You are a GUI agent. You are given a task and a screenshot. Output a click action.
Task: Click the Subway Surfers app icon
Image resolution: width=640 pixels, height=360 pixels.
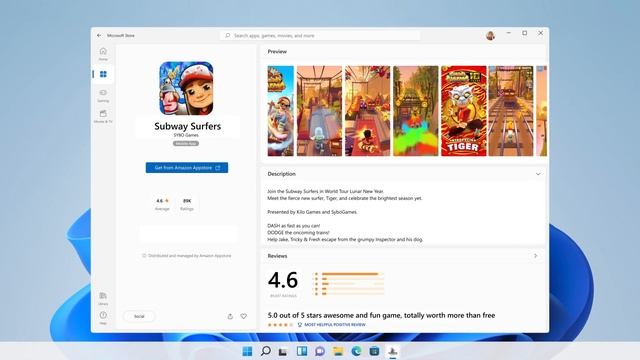[186, 88]
